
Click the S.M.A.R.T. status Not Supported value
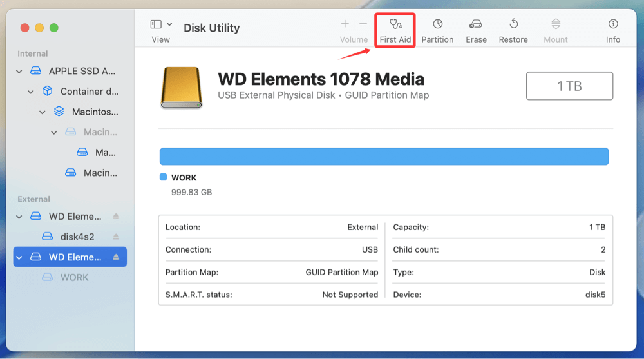point(350,295)
